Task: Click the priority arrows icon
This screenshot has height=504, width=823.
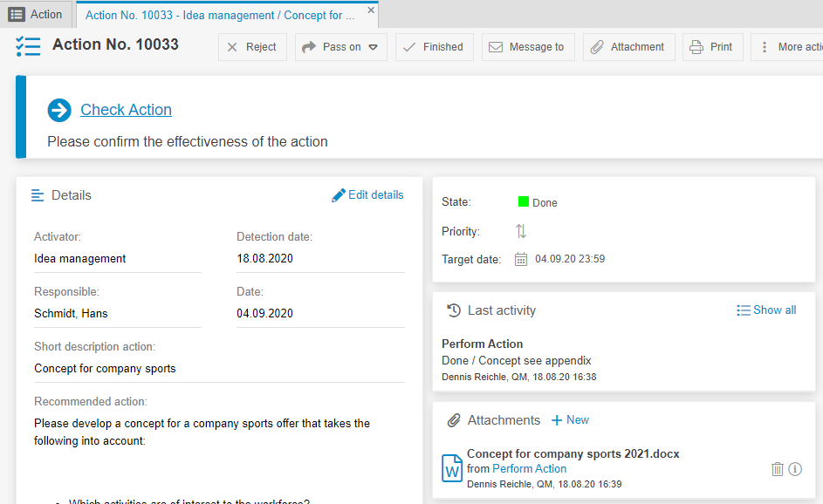Action: 521,231
